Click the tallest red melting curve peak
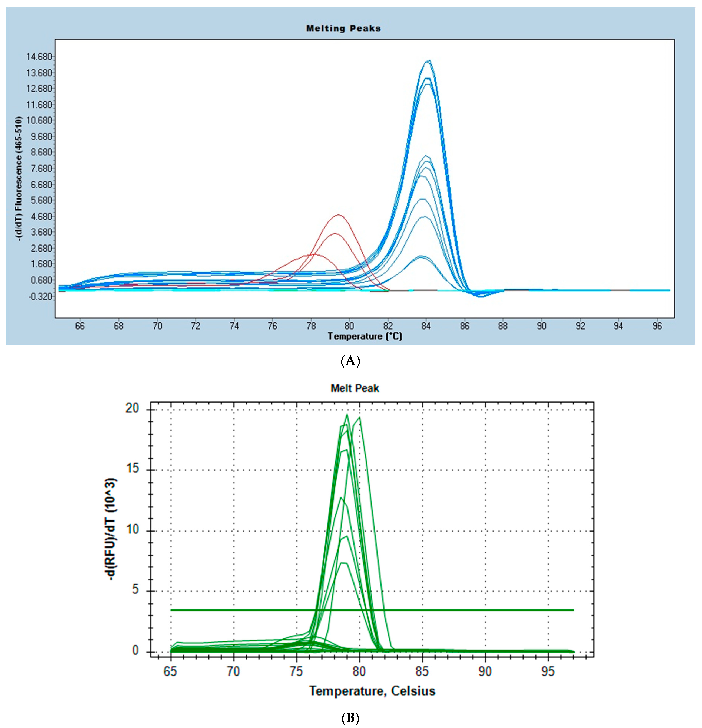The height and width of the screenshot is (728, 702). [x=338, y=215]
